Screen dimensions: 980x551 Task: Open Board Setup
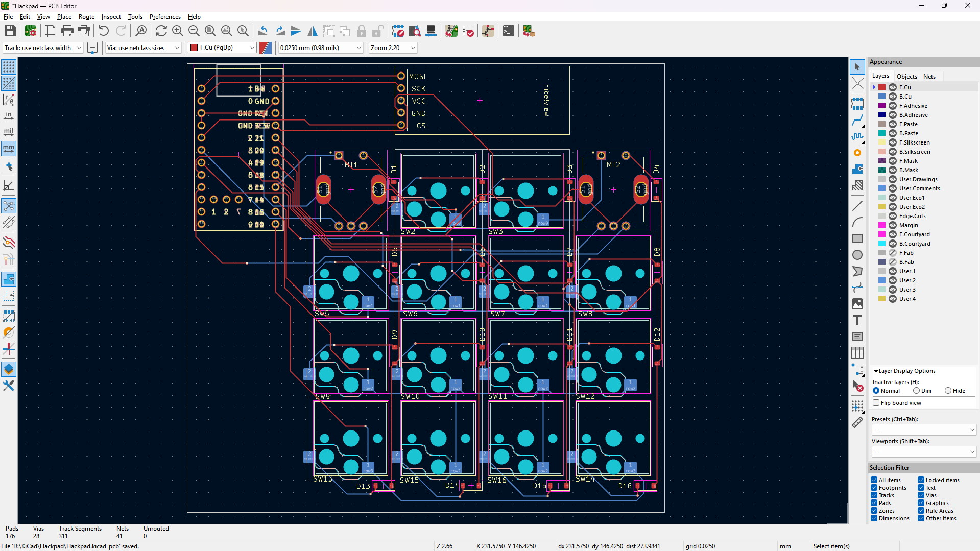[30, 31]
